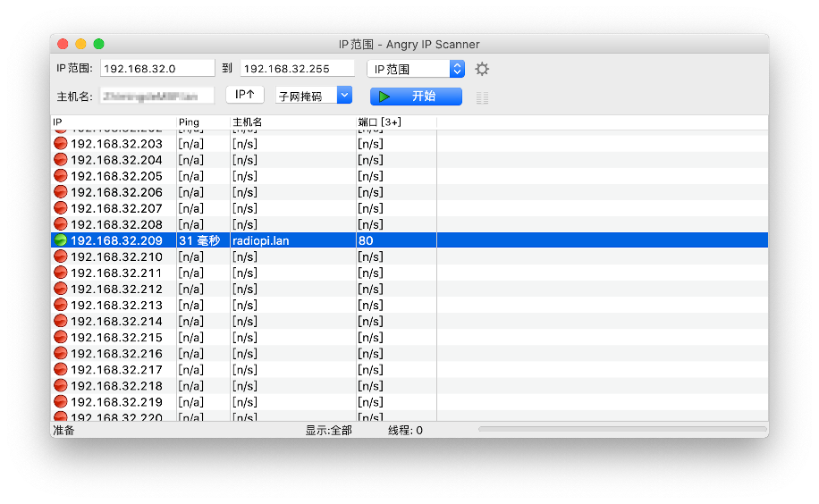The width and height of the screenshot is (819, 504).
Task: Click the 显示:全部 status bar entry
Action: pos(328,431)
